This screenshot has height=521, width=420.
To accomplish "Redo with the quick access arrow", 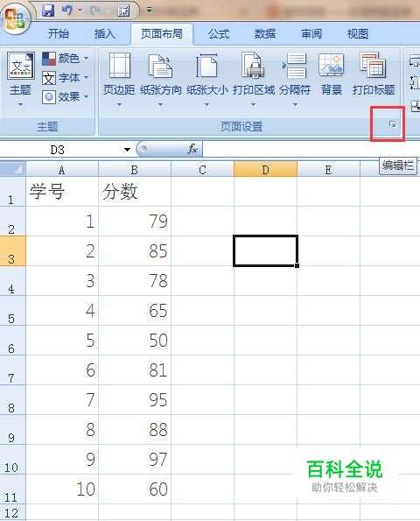I will coord(94,11).
